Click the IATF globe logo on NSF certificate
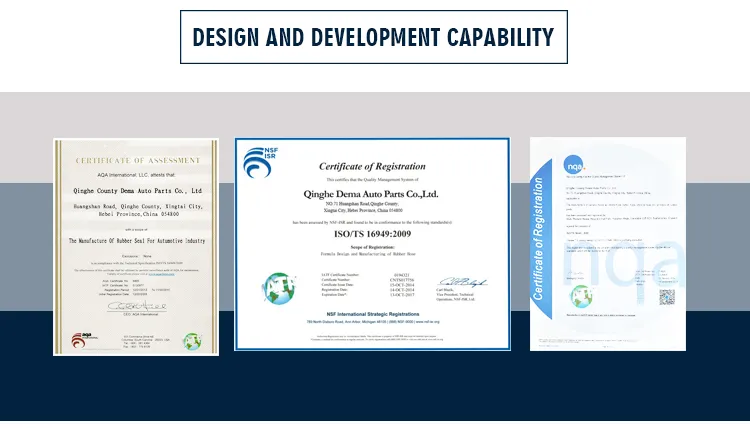 (x=279, y=288)
